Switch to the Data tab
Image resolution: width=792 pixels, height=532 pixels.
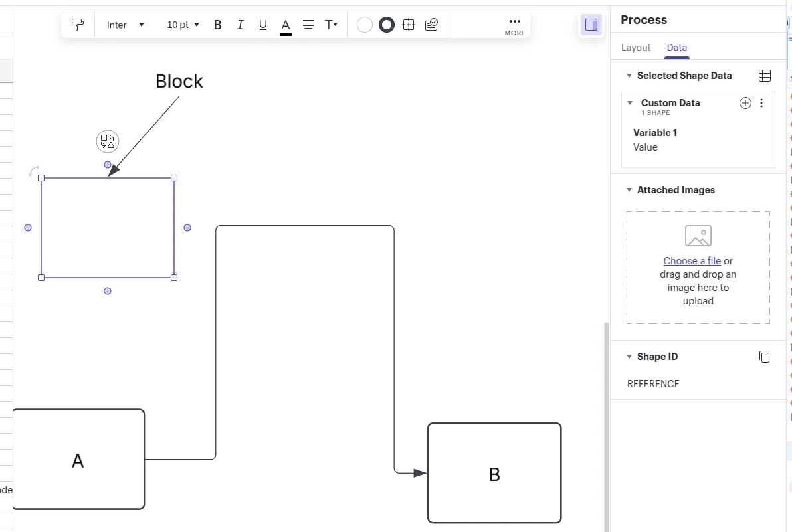point(677,48)
